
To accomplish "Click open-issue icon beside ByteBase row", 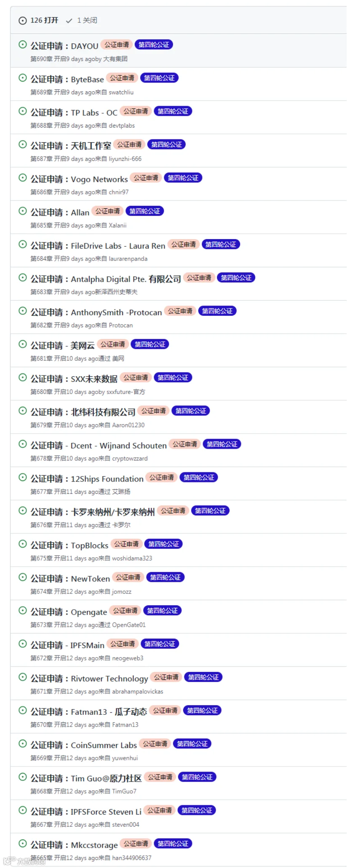I will click(x=23, y=77).
